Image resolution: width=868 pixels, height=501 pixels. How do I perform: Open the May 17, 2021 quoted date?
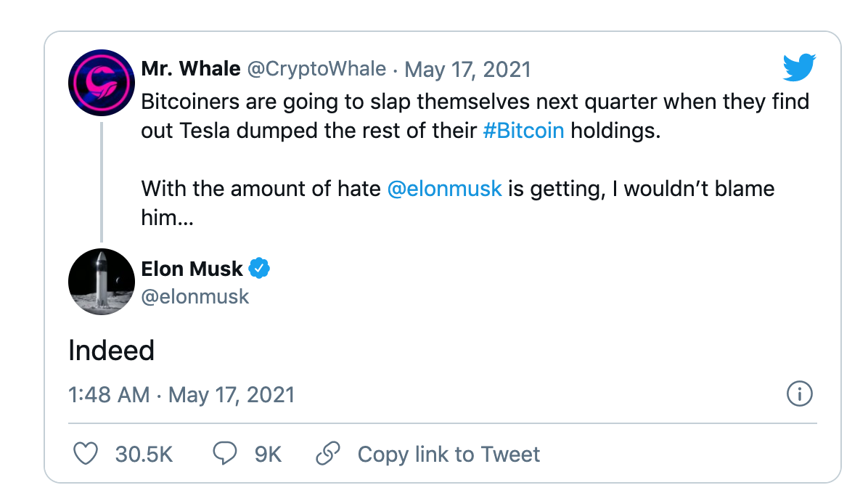click(x=467, y=70)
